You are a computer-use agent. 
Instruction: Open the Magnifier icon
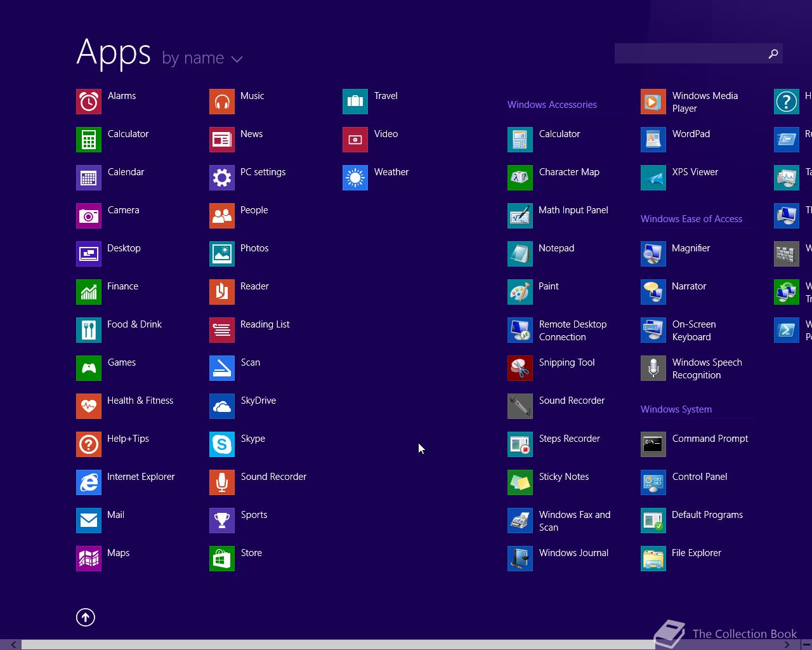click(x=653, y=254)
